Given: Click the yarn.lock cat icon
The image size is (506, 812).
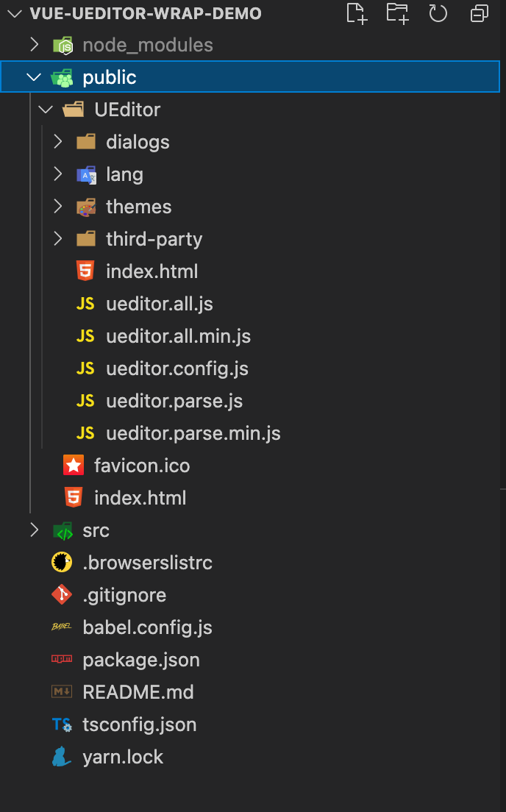Looking at the screenshot, I should 62,757.
